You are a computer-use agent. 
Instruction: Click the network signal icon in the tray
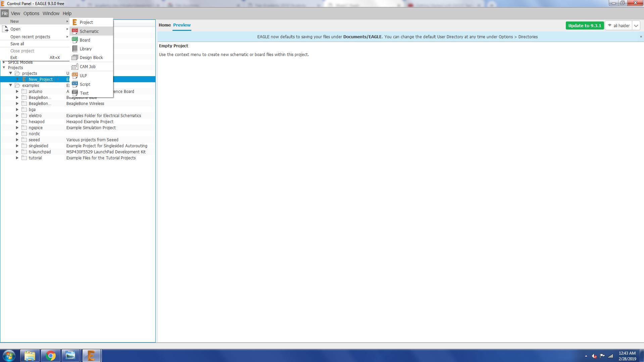[x=610, y=356]
